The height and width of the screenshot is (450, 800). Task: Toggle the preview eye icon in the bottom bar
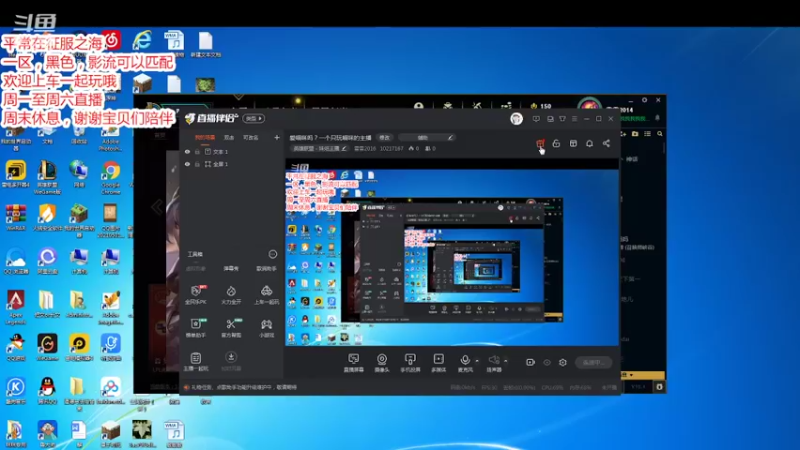(547, 362)
